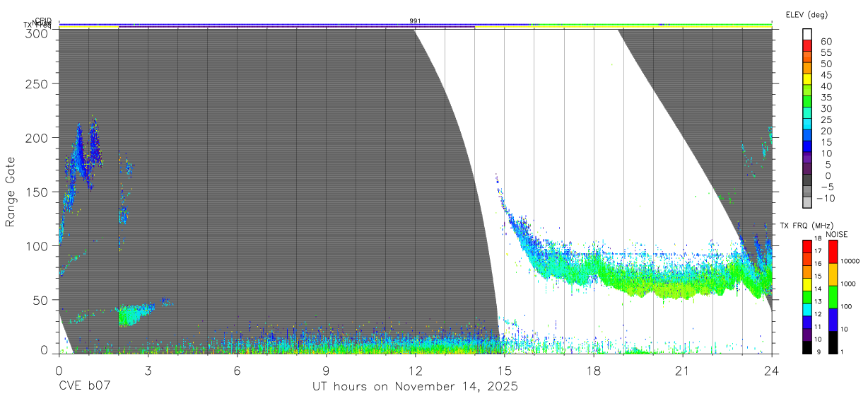Select the yellow swatch in ELEV colorbar
This screenshot has height=401, width=868.
807,79
